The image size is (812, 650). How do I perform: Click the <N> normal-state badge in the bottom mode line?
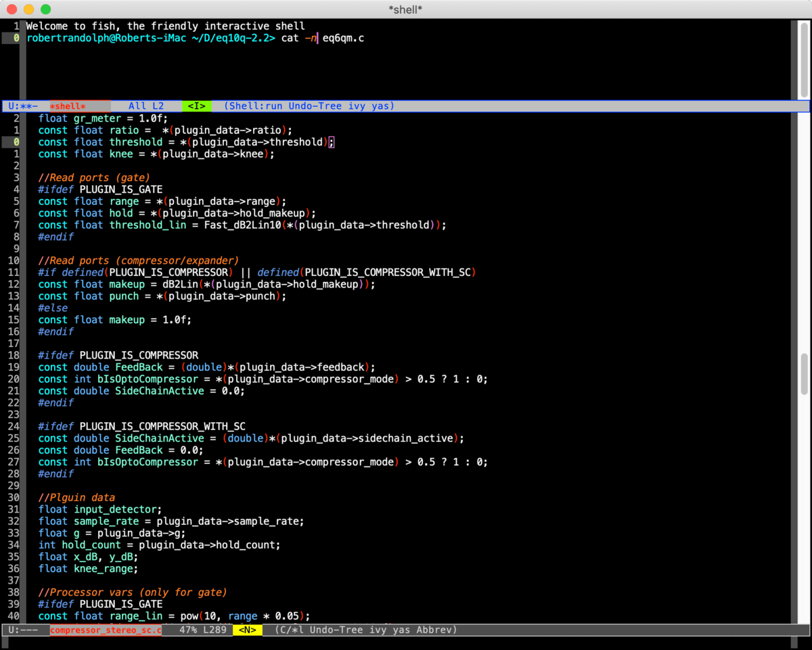tap(248, 629)
